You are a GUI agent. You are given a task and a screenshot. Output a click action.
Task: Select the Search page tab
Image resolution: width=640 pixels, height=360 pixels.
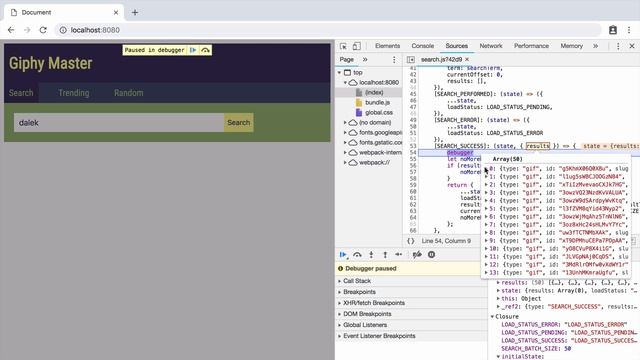[x=21, y=93]
